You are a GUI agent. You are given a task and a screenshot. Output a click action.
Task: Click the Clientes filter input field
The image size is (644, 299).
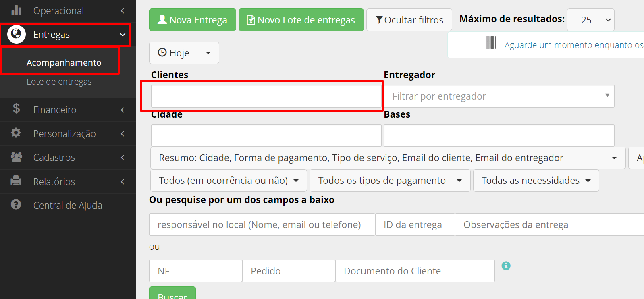click(x=266, y=96)
